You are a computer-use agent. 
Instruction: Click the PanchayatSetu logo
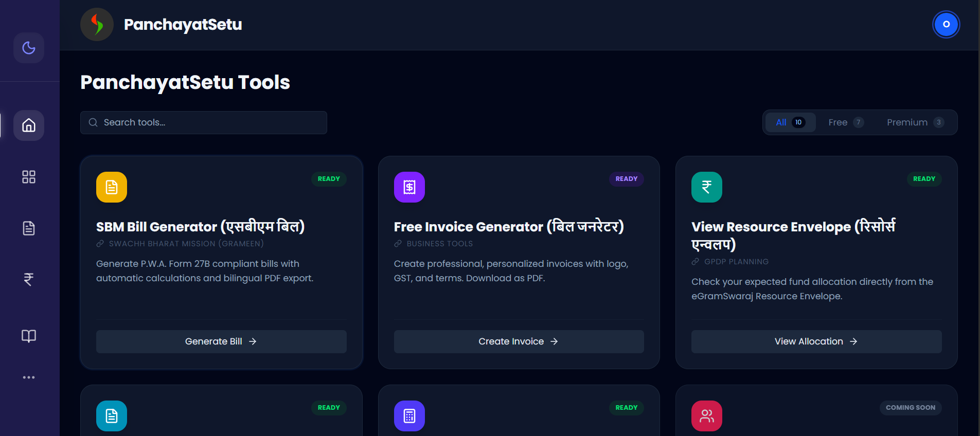coord(97,24)
